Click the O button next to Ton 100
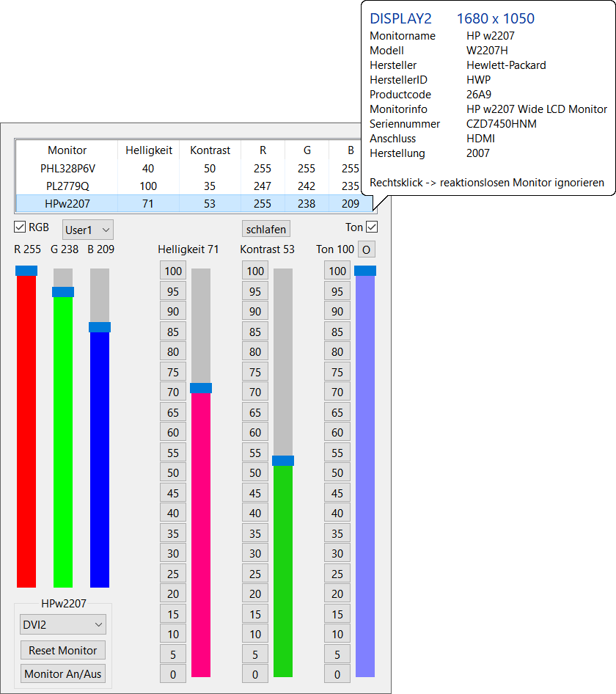 click(367, 249)
